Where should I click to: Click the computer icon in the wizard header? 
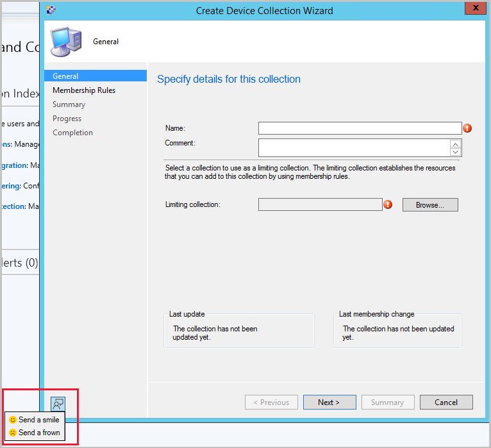tap(66, 42)
